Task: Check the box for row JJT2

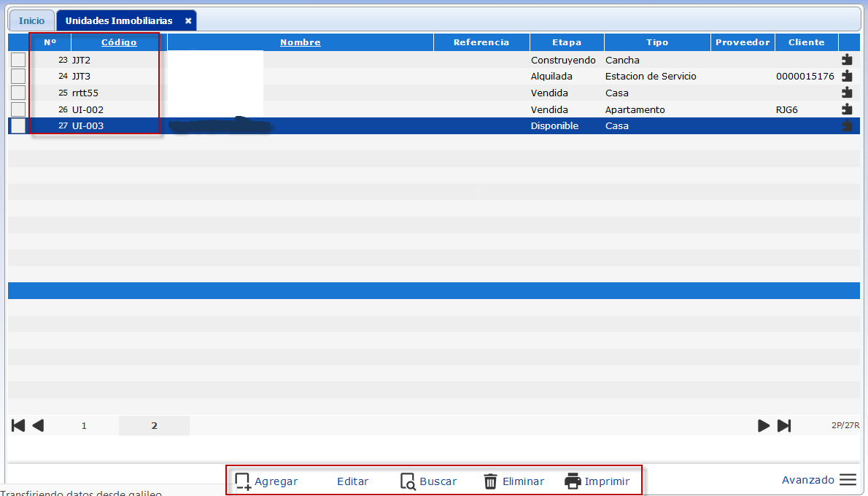Action: point(18,60)
